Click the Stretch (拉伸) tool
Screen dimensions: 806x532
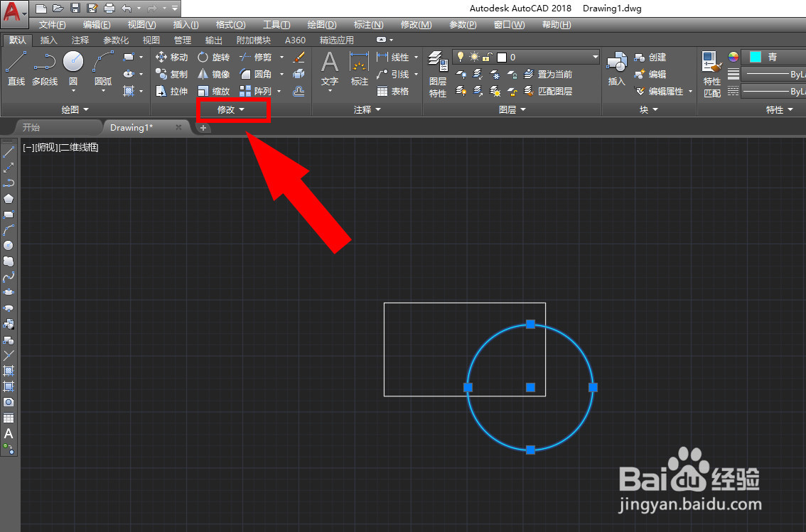(x=172, y=91)
